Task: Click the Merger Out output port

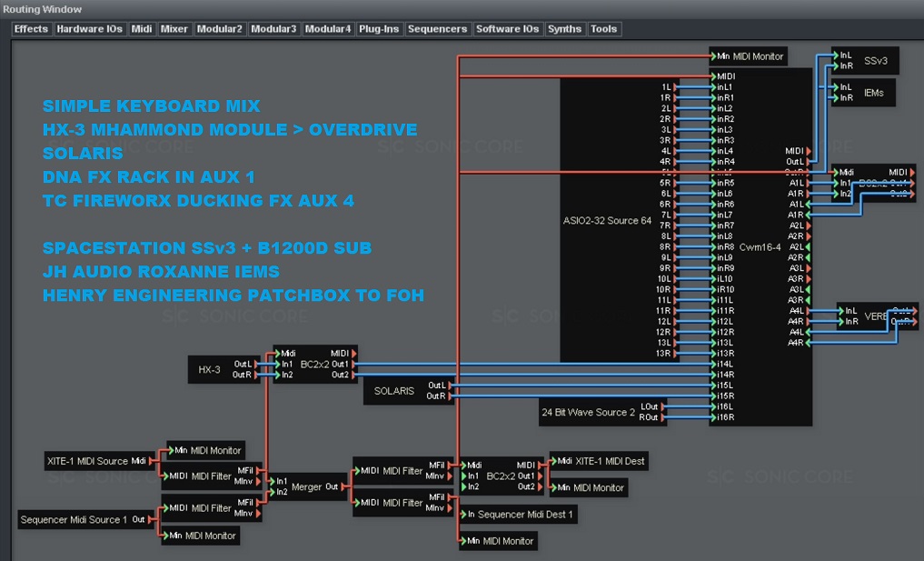Action: pos(342,487)
